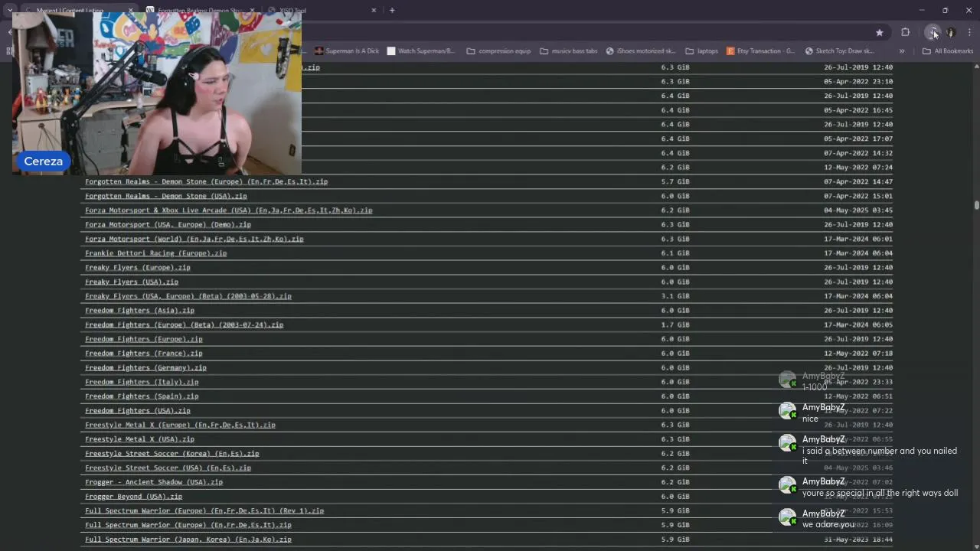Open Freaky Flyers (USA, Europe) (Beta) zip

tap(188, 296)
